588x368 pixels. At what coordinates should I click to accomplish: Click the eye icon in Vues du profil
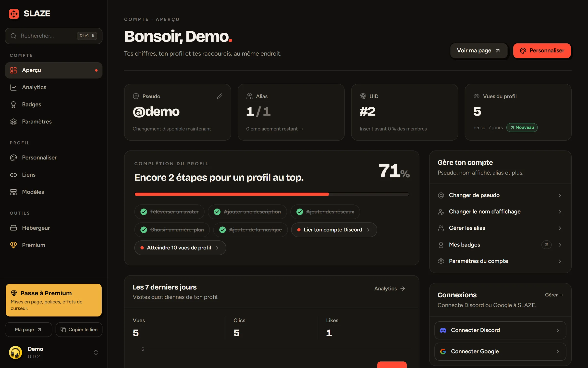(476, 96)
